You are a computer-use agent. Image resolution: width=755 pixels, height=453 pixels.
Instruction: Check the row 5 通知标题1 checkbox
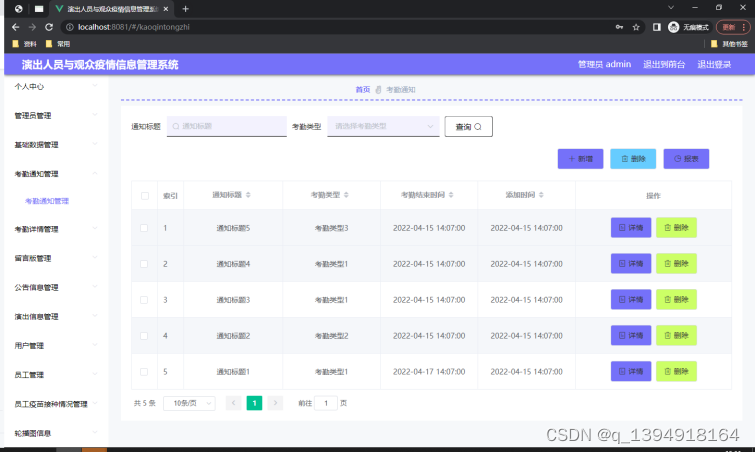click(144, 372)
